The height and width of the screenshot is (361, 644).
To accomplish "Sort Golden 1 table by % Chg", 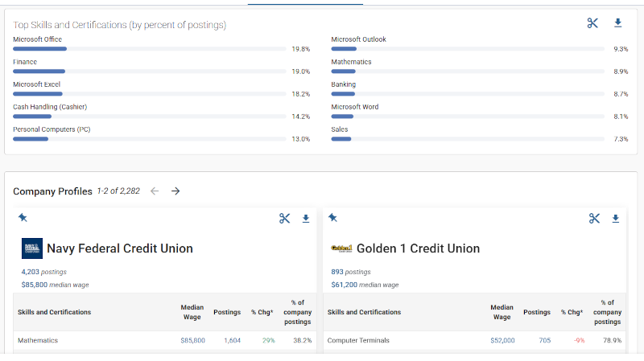I will click(572, 312).
